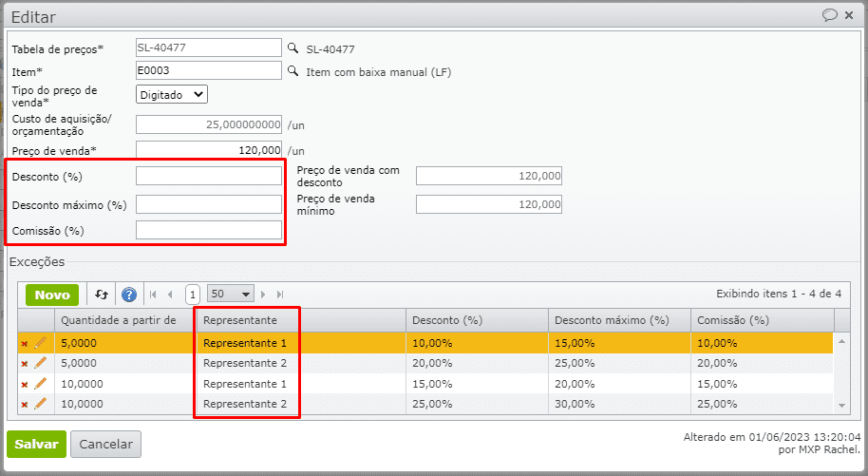Delete the first Representante 1 exception row
Image resolution: width=868 pixels, height=476 pixels.
point(25,343)
